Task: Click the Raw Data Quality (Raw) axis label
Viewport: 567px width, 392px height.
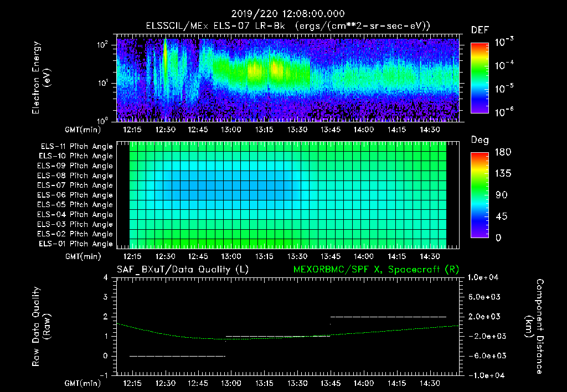Action: (x=41, y=327)
